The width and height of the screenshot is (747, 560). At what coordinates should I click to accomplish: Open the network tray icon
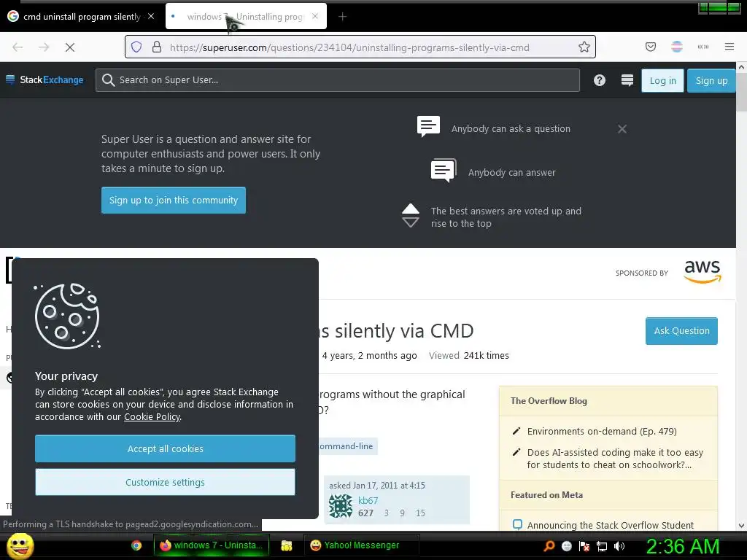[602, 546]
